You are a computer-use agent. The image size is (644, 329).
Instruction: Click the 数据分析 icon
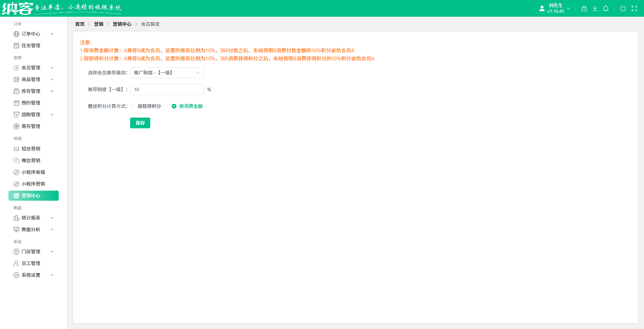[x=16, y=229]
